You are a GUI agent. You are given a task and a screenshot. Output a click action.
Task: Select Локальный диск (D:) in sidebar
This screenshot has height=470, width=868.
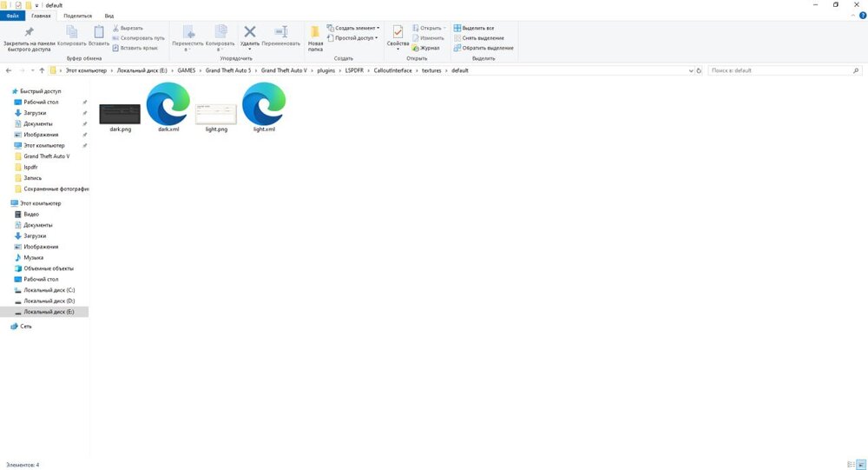(49, 301)
